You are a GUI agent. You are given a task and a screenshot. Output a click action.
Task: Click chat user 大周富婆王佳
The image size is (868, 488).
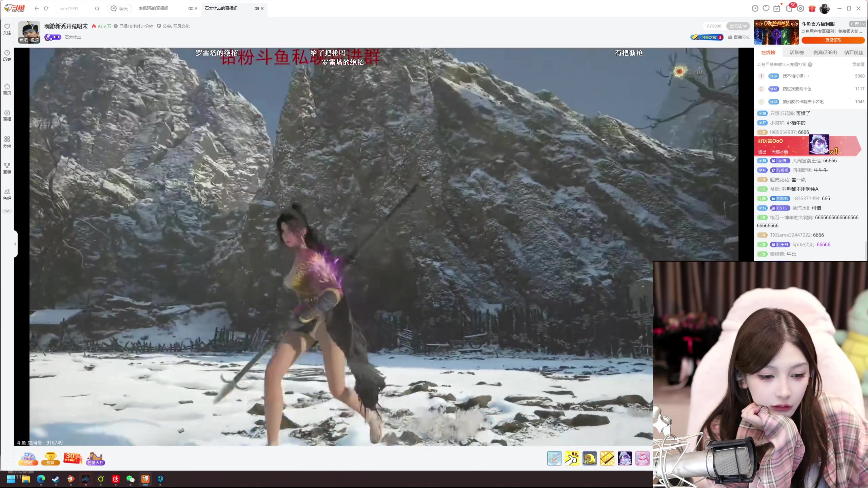[807, 161]
